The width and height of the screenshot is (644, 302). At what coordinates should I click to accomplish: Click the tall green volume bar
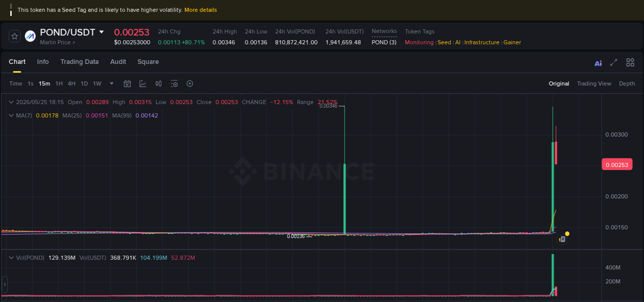pyautogui.click(x=552, y=275)
